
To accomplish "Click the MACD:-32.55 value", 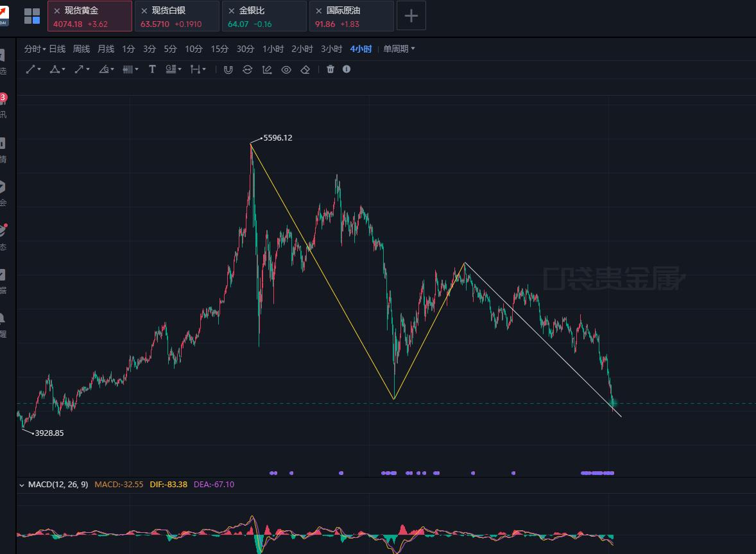I will click(119, 484).
